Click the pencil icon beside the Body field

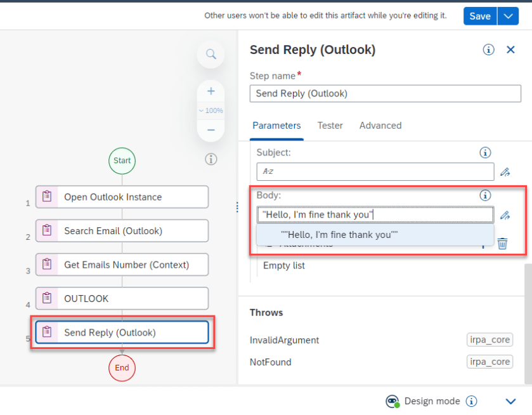[x=505, y=214]
